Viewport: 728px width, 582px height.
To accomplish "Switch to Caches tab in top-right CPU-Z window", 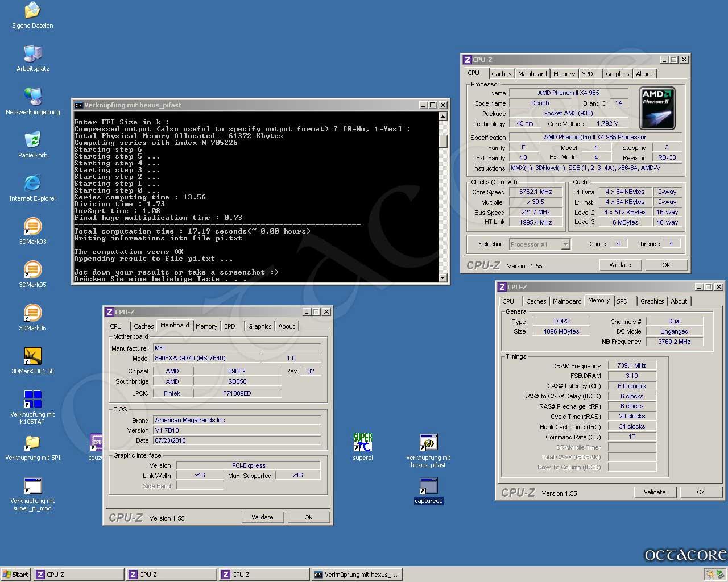I will tap(501, 74).
